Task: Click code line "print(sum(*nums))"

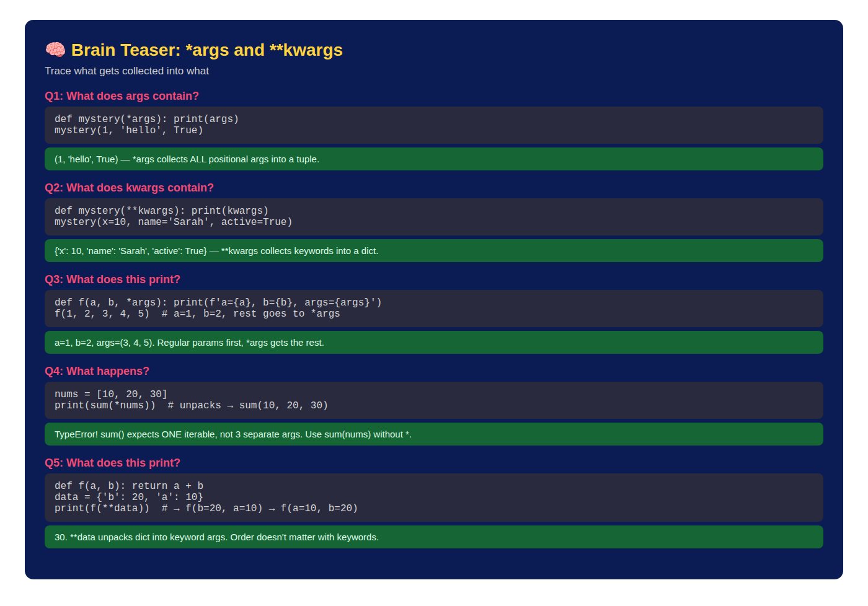Action: pos(191,405)
